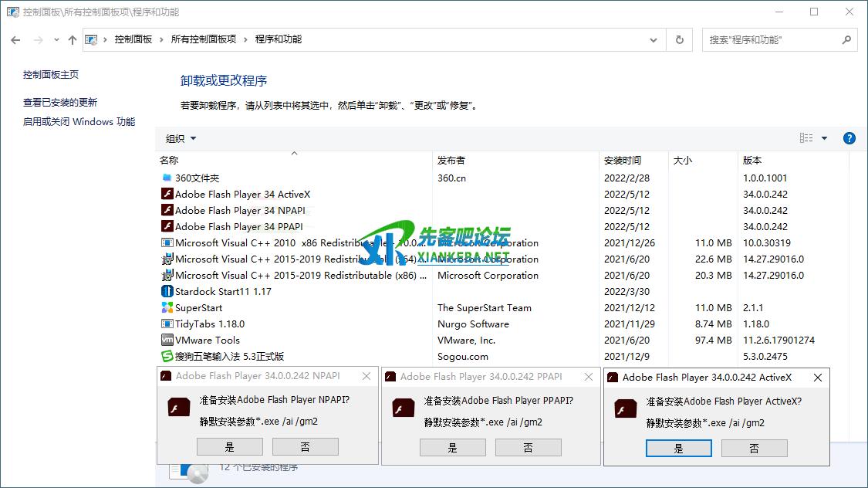Click the 搜狗五笔输入法 icon

point(167,356)
